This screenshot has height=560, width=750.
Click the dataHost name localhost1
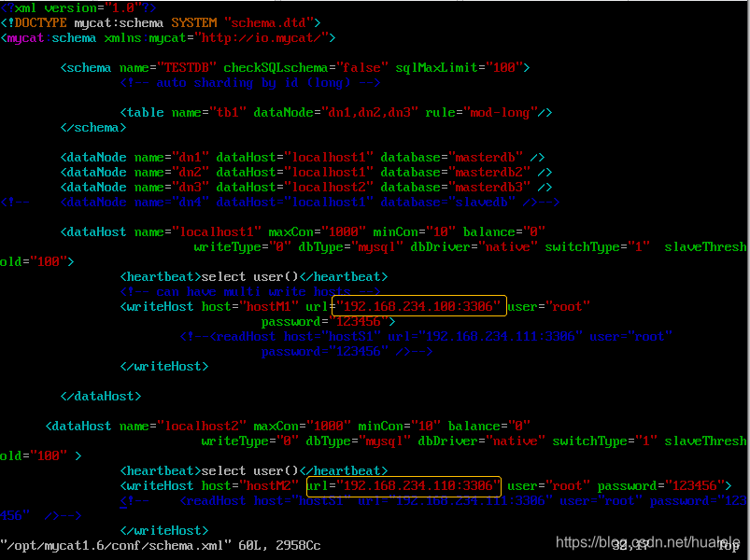click(215, 231)
